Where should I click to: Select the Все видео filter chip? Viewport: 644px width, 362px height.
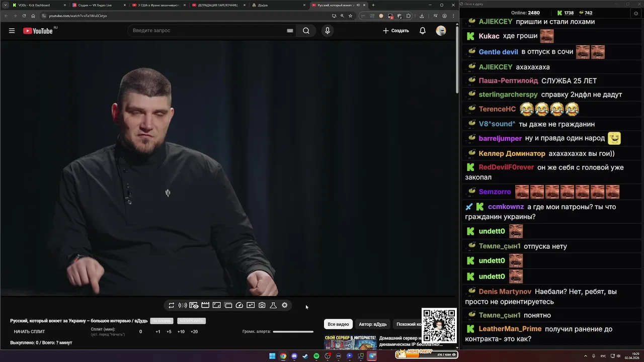(x=338, y=324)
